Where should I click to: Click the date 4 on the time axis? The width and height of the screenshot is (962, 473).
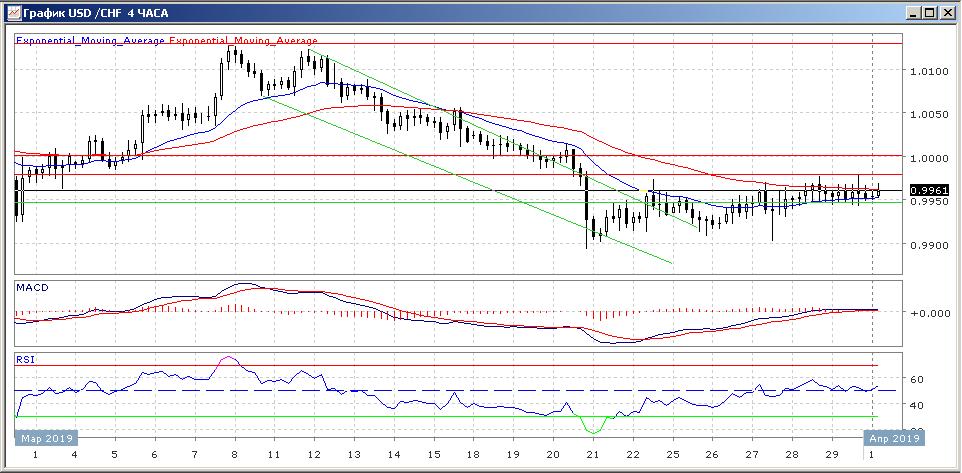(x=74, y=455)
